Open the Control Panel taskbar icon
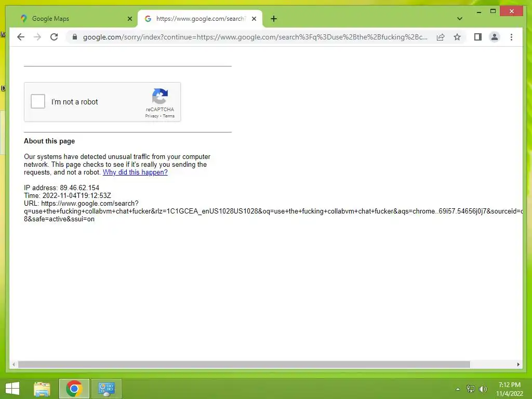The height and width of the screenshot is (399, 532). [106, 389]
